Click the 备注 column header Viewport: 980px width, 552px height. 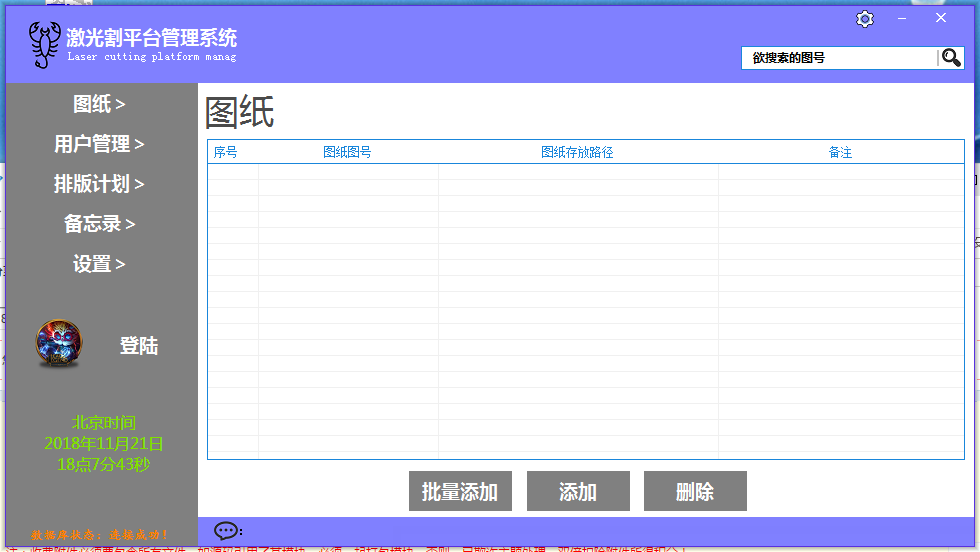tap(840, 153)
